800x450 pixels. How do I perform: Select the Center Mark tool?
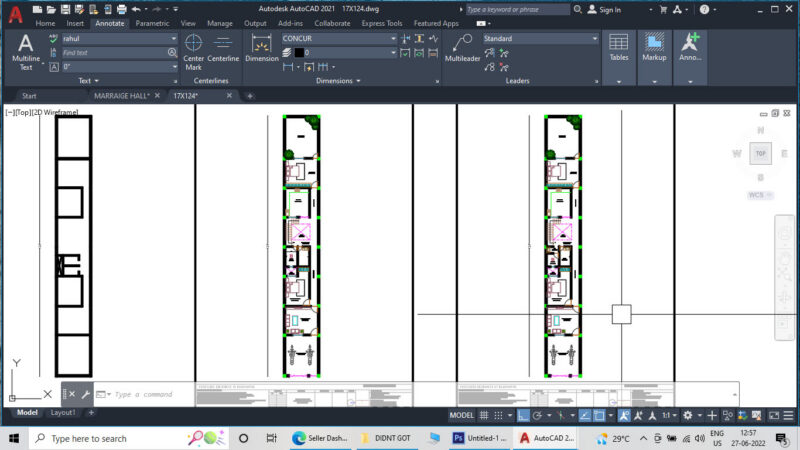pyautogui.click(x=193, y=52)
